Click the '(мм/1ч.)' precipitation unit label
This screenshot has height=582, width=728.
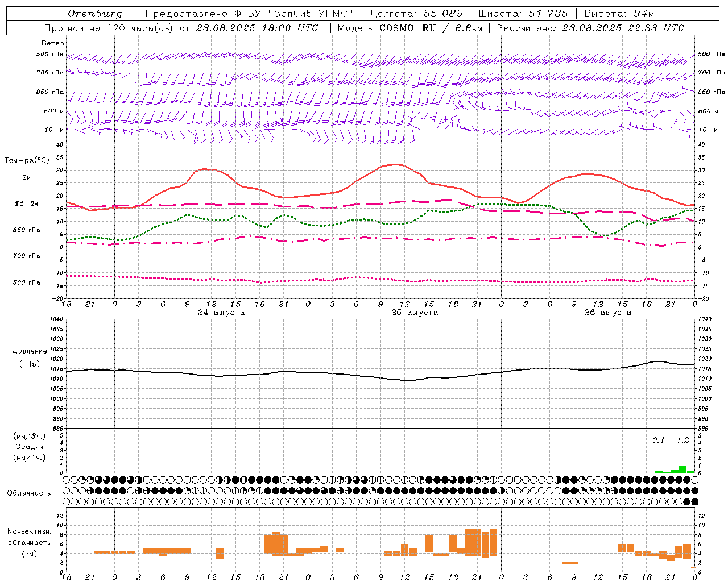coord(30,458)
